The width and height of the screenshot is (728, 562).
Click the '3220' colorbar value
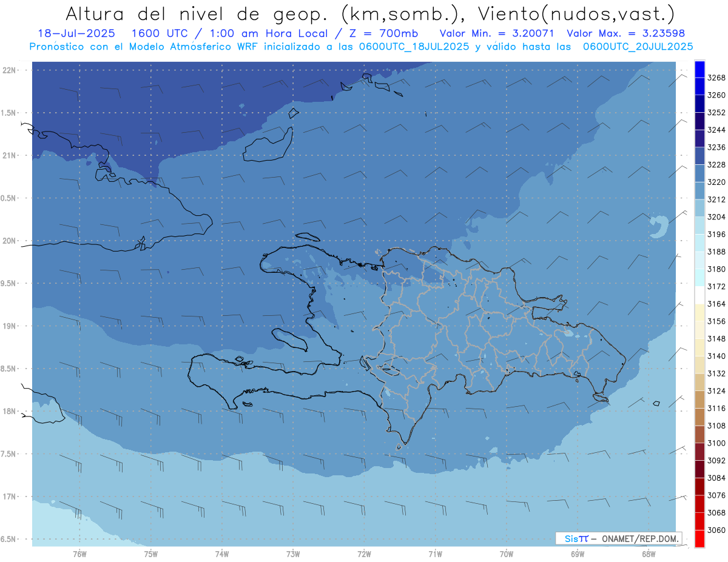(x=716, y=182)
